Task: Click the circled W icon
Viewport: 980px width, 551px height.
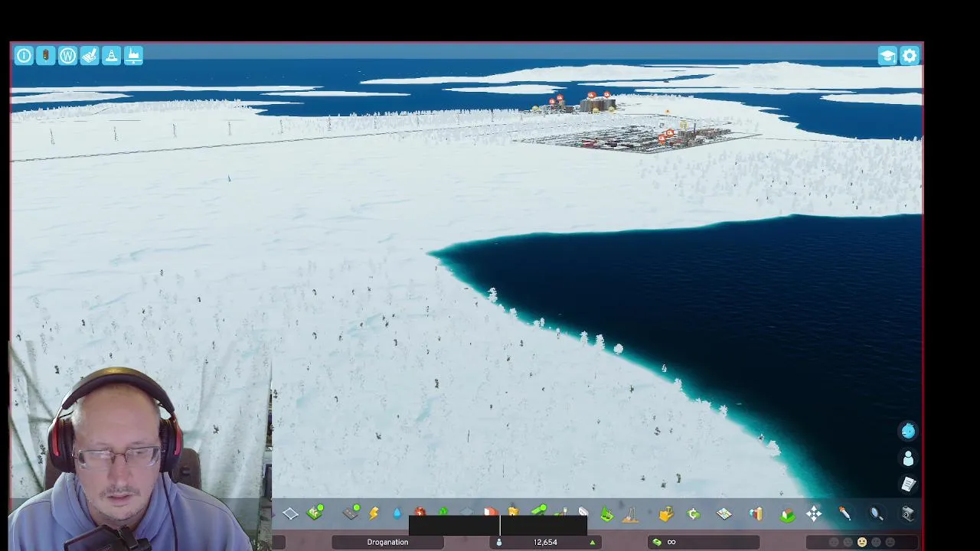Action: pos(67,55)
